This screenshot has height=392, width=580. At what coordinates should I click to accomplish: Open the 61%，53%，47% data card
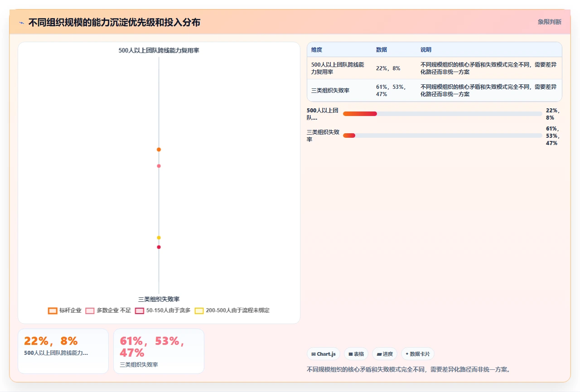coord(159,351)
